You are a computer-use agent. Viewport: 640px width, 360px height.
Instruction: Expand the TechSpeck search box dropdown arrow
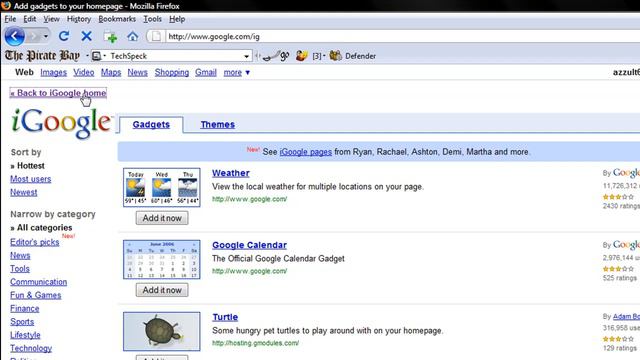tap(247, 56)
